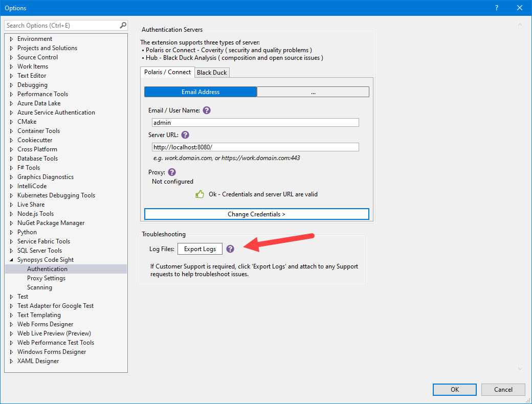The height and width of the screenshot is (404, 532).
Task: Click the Change Credentials button
Action: coord(256,214)
